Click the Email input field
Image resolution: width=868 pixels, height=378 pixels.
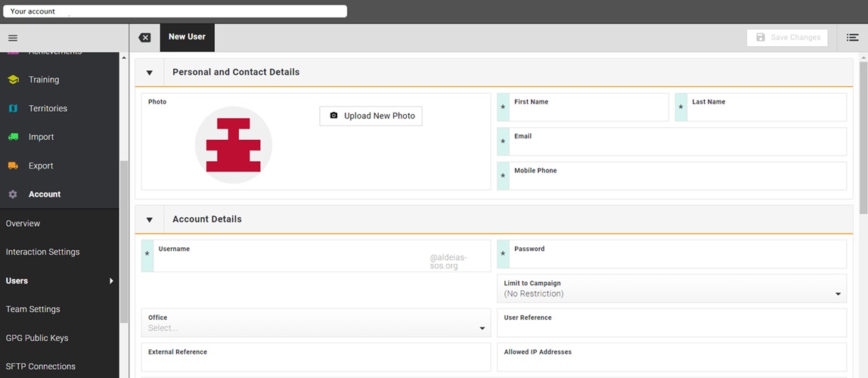coord(671,141)
